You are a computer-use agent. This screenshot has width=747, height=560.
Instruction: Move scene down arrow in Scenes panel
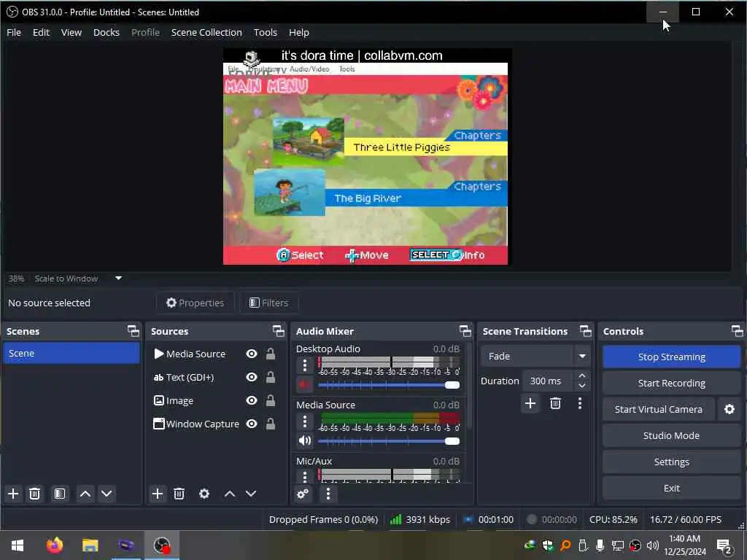[107, 494]
